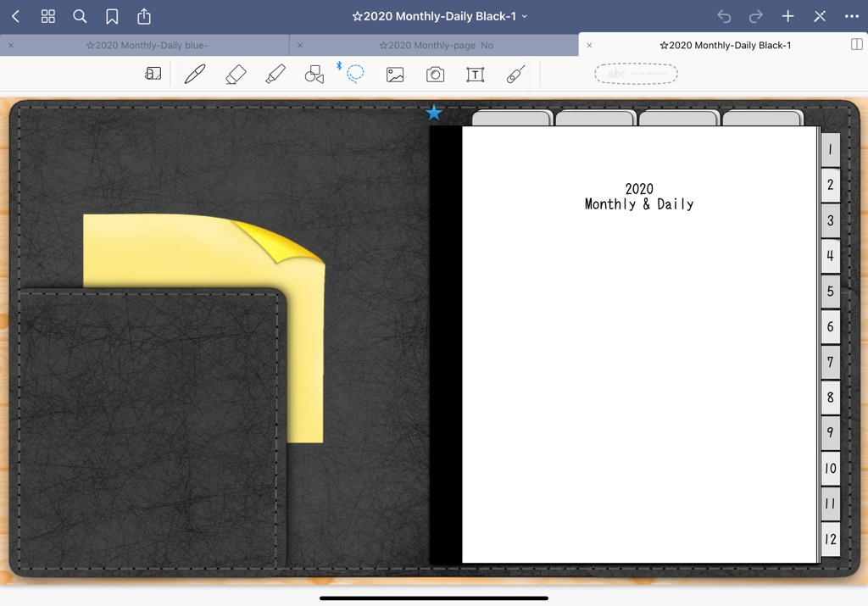Screen dimensions: 868x606
Task: Jump to month 2 side tab
Action: click(x=831, y=185)
